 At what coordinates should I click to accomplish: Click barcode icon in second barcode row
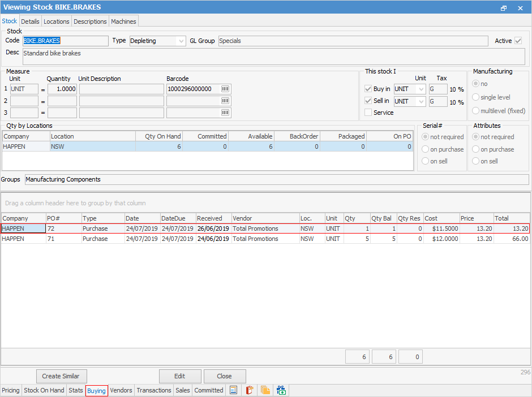coord(225,101)
